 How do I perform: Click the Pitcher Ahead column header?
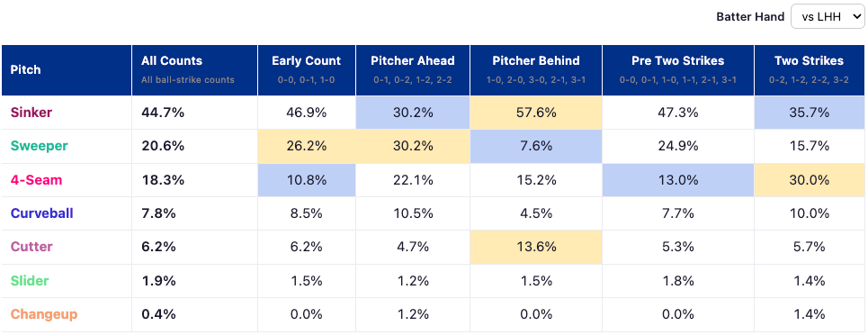coord(412,70)
